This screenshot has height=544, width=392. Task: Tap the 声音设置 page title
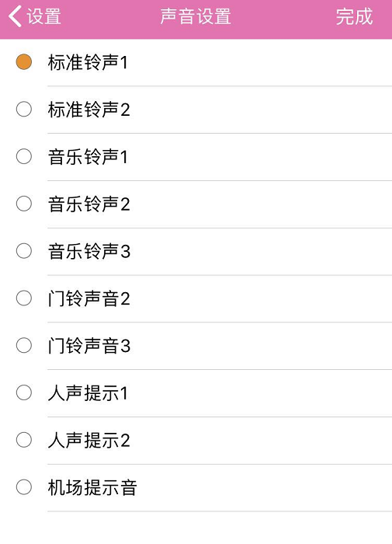[196, 16]
